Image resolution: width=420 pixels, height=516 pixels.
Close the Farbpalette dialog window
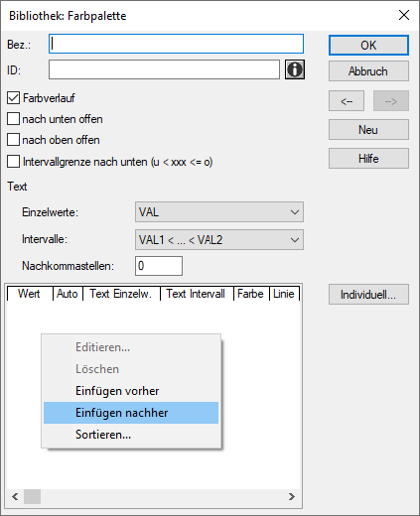[x=404, y=15]
